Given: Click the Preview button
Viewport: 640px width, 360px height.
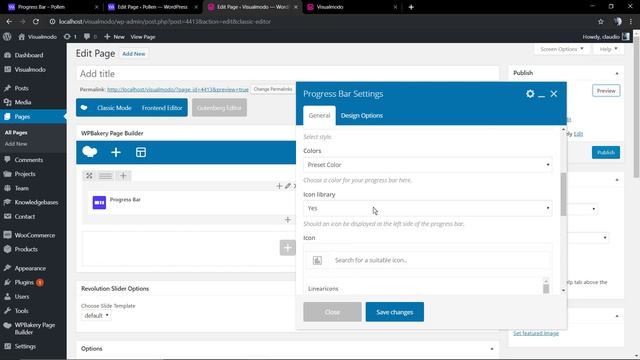Looking at the screenshot, I should 606,91.
